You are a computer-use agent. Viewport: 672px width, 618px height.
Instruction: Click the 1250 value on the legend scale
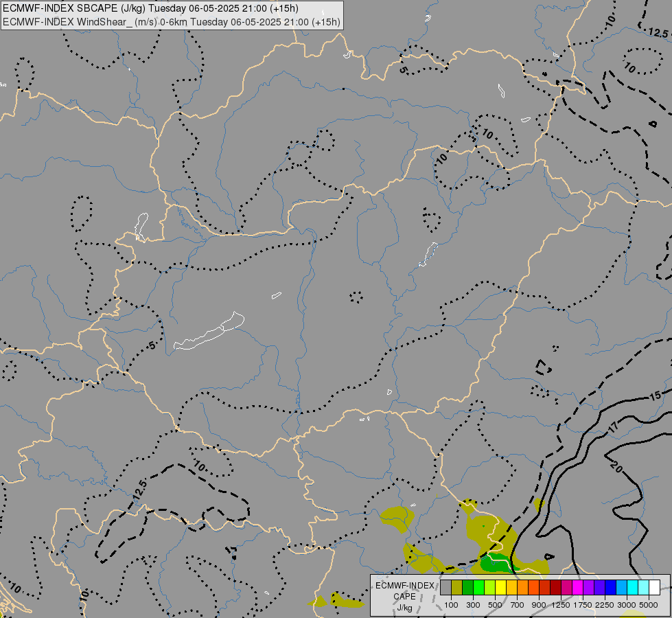pyautogui.click(x=561, y=605)
